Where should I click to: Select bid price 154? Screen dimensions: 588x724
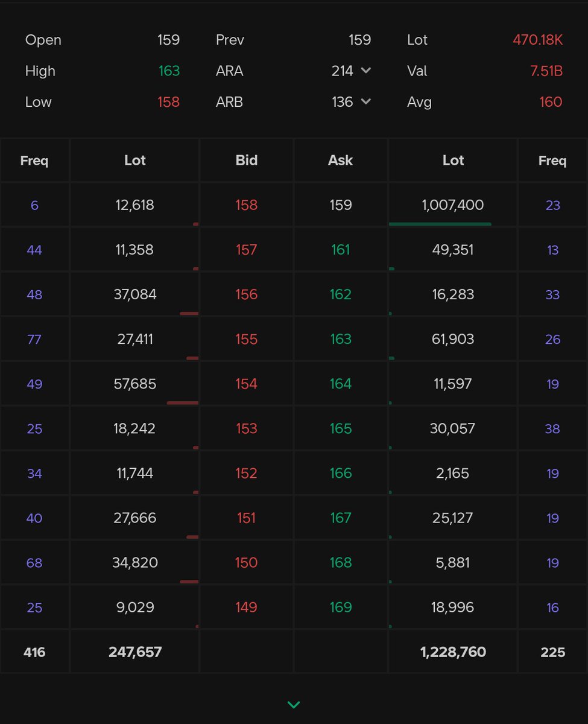coord(247,384)
